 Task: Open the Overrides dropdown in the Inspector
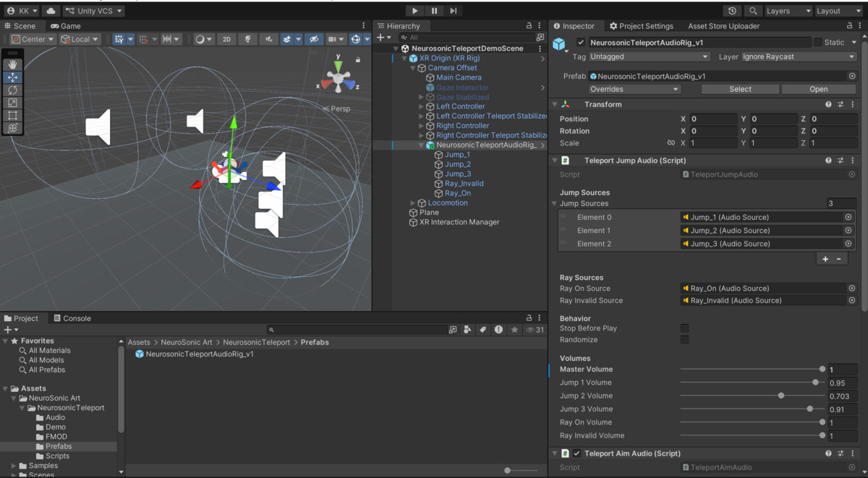coord(634,88)
